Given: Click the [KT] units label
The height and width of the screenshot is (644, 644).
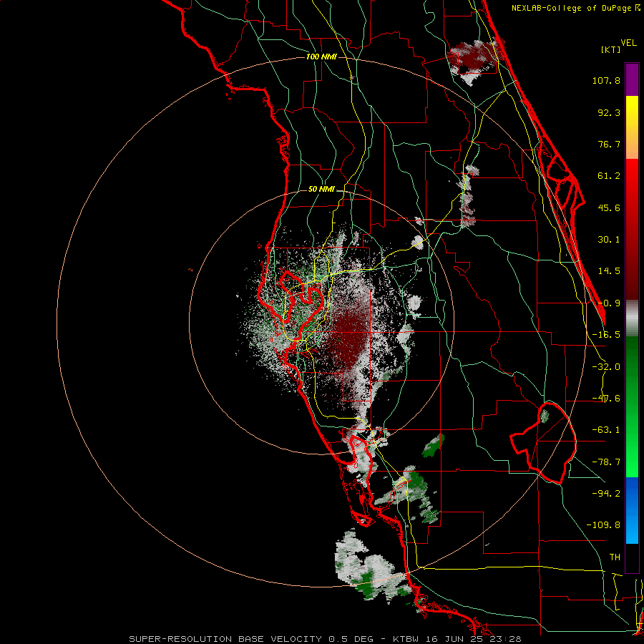Looking at the screenshot, I should [610, 49].
